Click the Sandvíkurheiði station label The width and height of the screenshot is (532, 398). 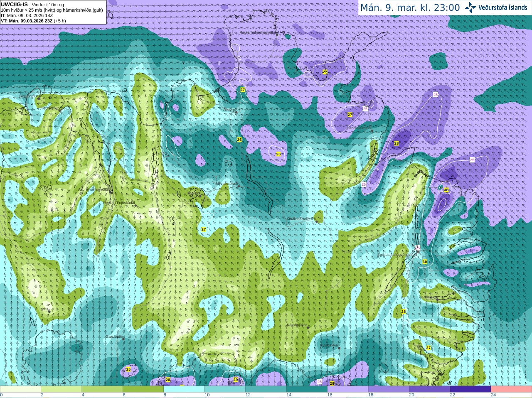pyautogui.click(x=359, y=128)
